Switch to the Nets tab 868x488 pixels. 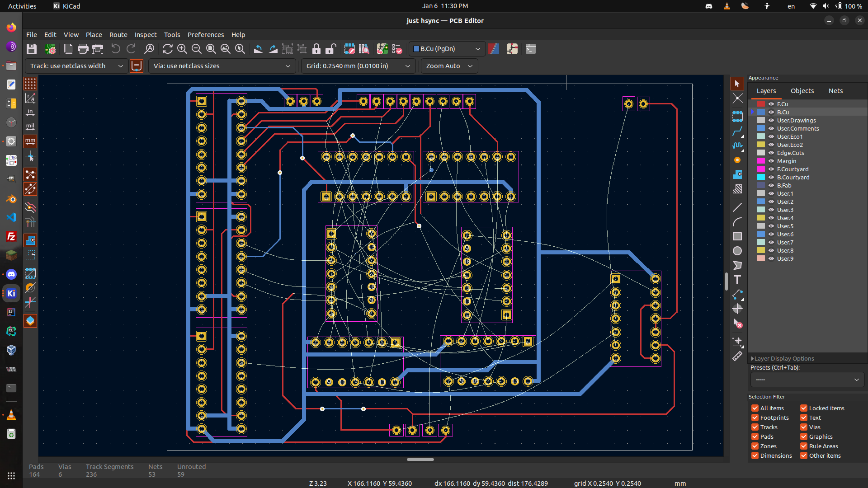(835, 91)
